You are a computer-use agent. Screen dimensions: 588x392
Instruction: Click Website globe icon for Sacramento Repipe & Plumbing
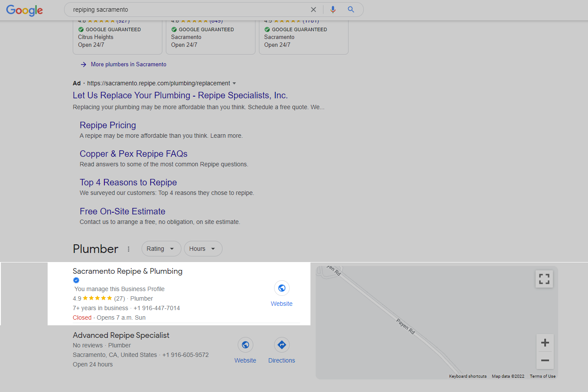(282, 288)
